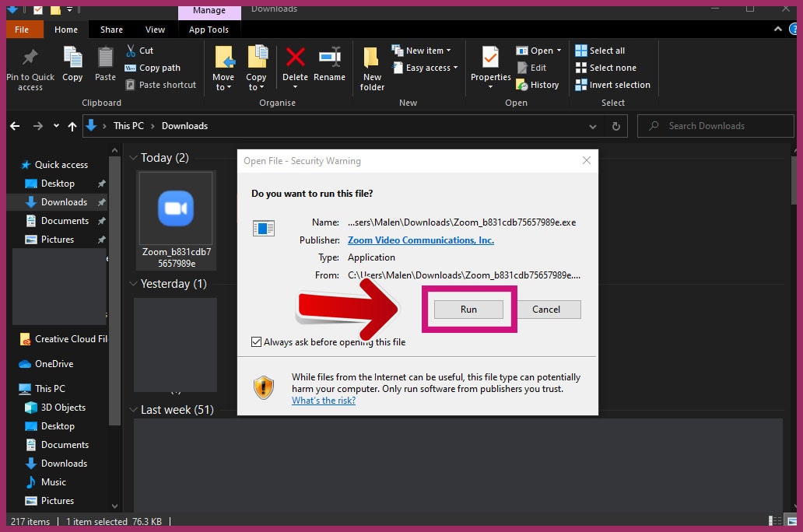Click the red Delete icon
Viewport: 803px width, 532px height.
point(295,57)
